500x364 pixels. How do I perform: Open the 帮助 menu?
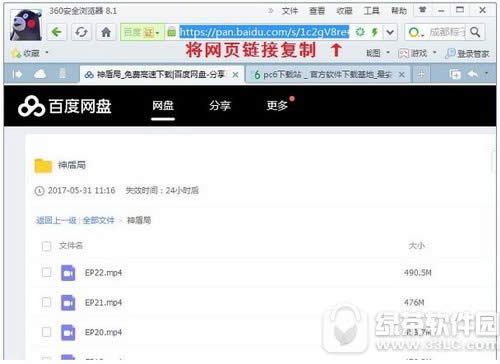pos(399,11)
